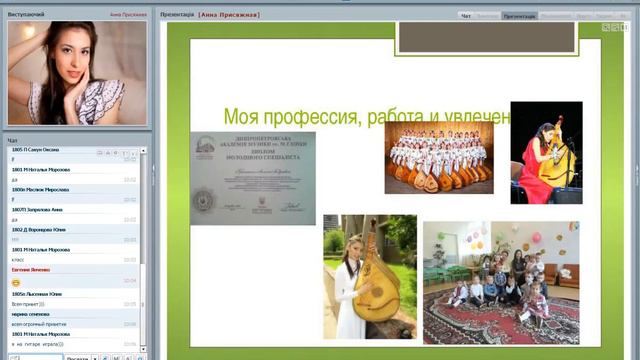Click the chat name 1805п Лысенкая Юлия

coord(37,294)
